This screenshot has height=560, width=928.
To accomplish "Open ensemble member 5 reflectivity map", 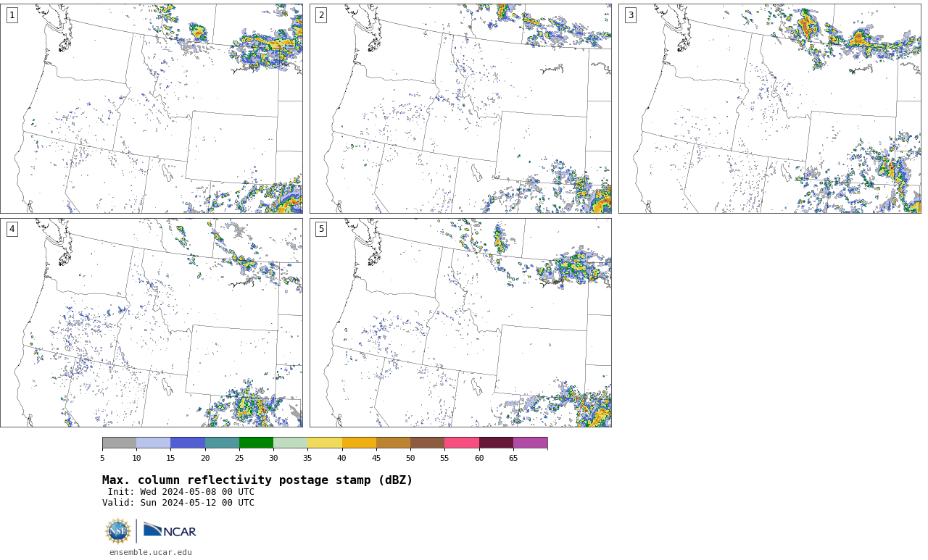I will pos(460,322).
